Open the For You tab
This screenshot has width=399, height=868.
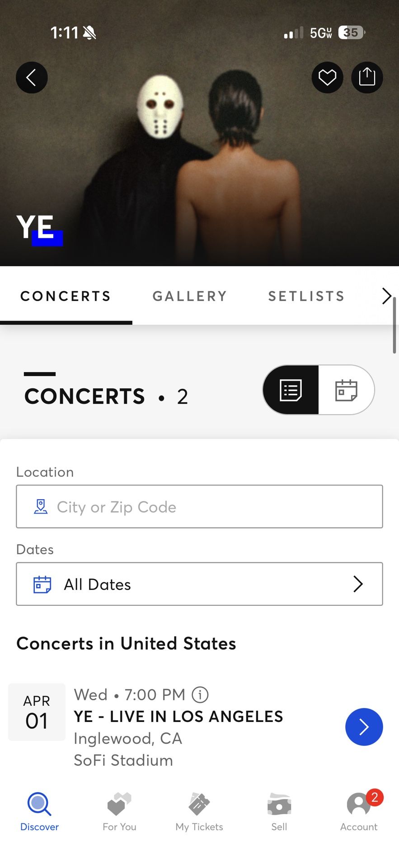(x=119, y=811)
